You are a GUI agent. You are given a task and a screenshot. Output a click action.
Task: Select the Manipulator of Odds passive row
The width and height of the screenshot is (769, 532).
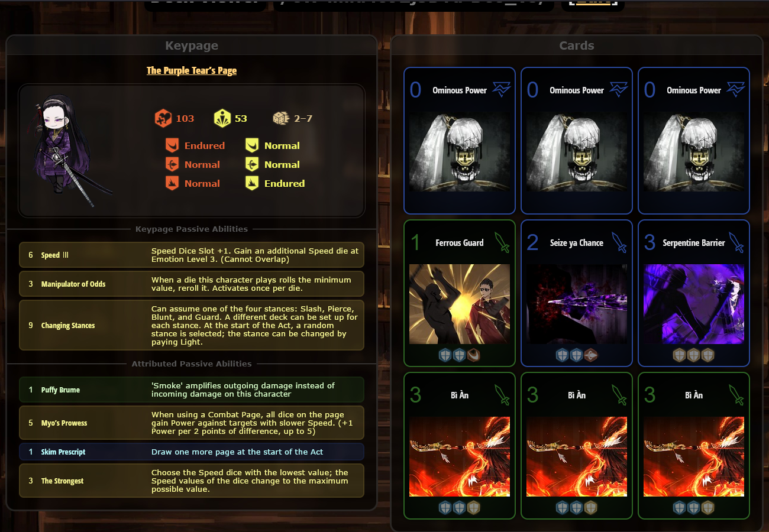(x=192, y=284)
